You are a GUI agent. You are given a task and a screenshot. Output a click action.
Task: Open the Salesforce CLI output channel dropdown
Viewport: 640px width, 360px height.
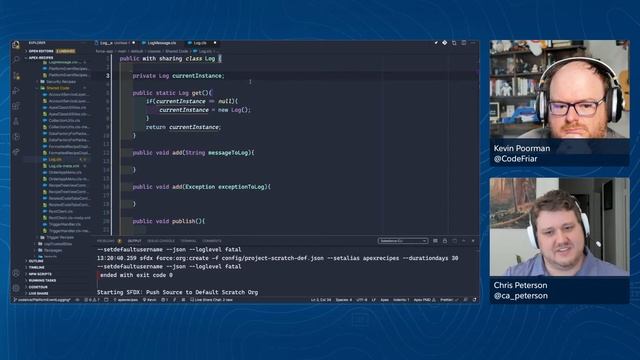pyautogui.click(x=402, y=241)
